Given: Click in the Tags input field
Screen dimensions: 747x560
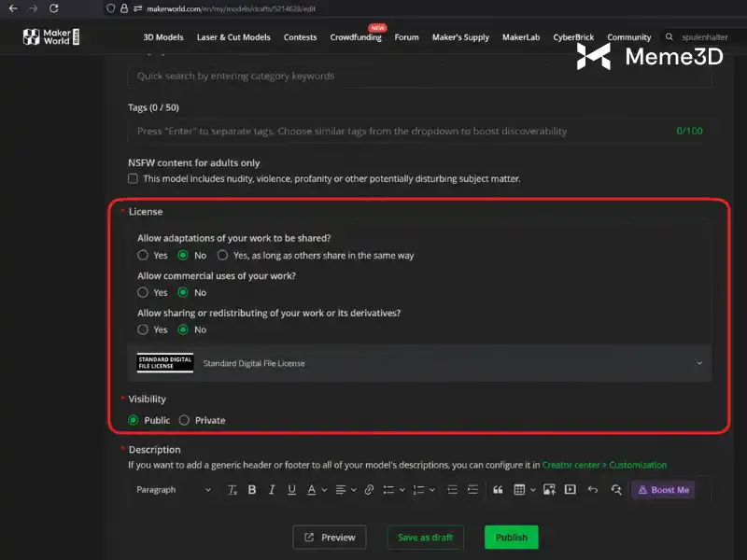Looking at the screenshot, I should tap(419, 131).
